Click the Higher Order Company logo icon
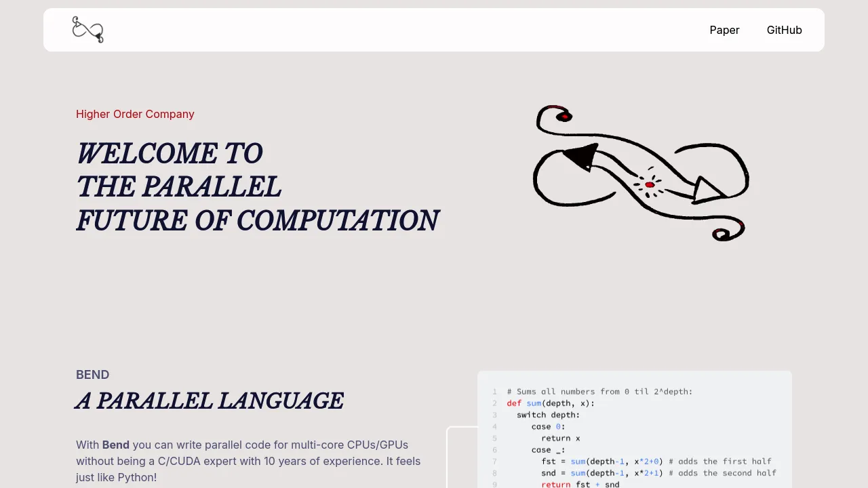 [x=88, y=30]
